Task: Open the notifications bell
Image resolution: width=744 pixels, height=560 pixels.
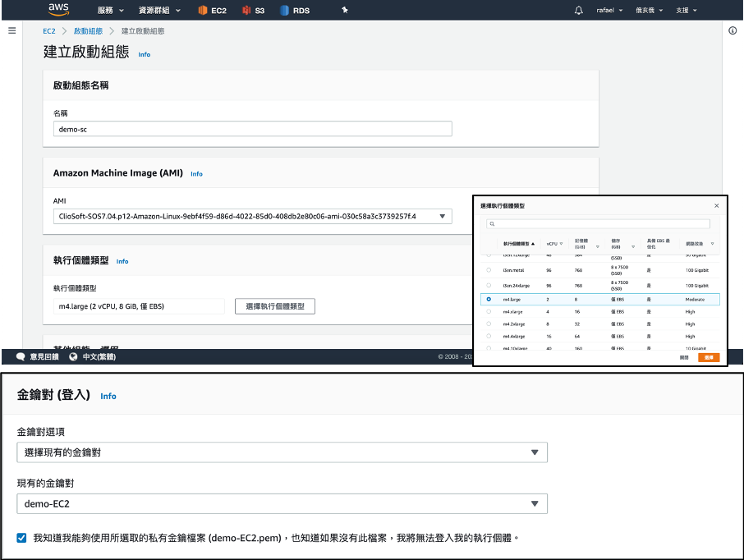Action: (578, 10)
